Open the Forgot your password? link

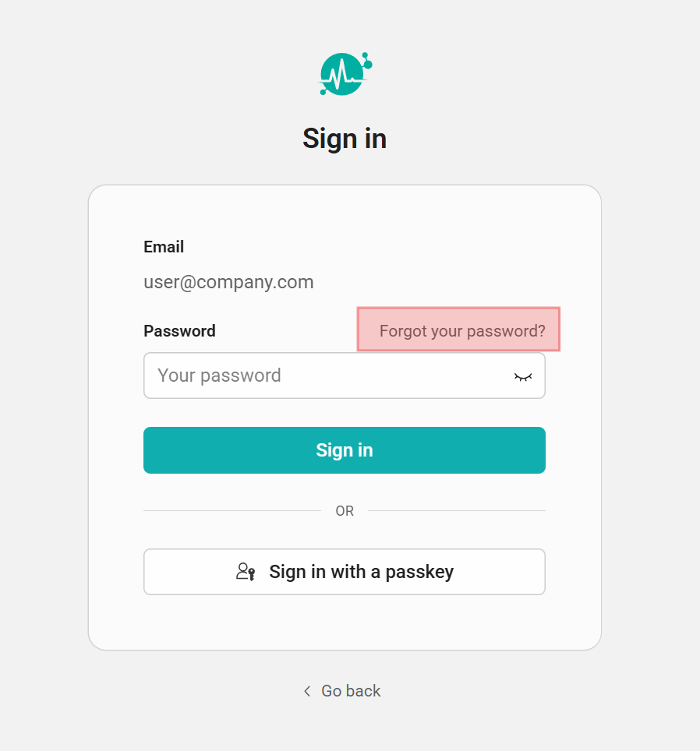tap(462, 331)
